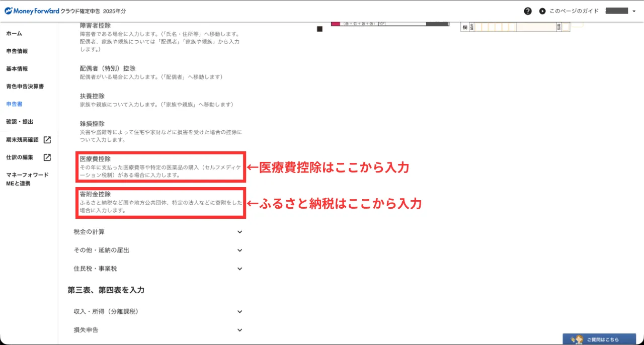Expand the 損失申告 section

tap(239, 330)
